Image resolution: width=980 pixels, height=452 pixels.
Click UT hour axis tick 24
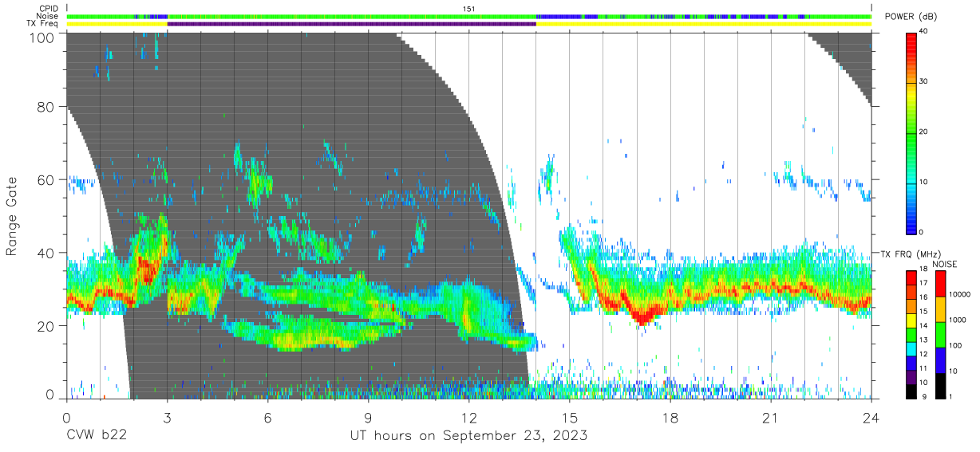coord(871,418)
